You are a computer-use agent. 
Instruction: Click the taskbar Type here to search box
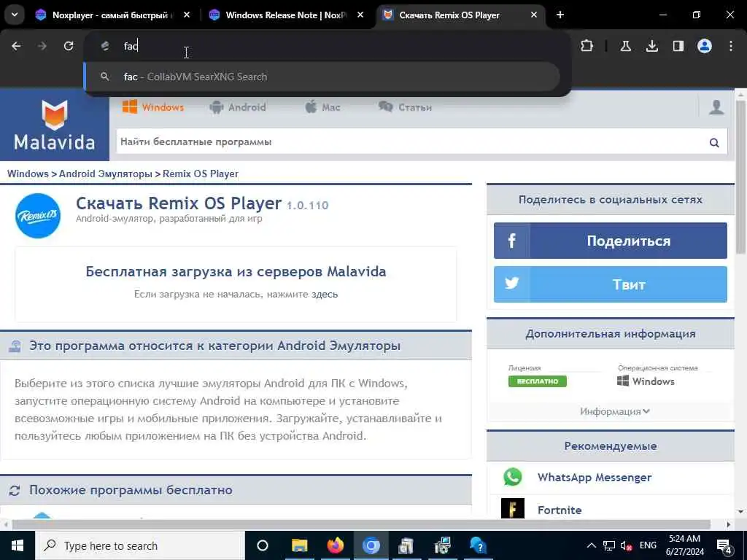140,545
